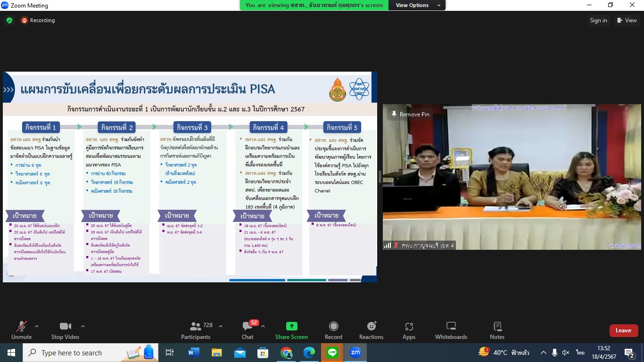Open notification center icon

pyautogui.click(x=629, y=353)
